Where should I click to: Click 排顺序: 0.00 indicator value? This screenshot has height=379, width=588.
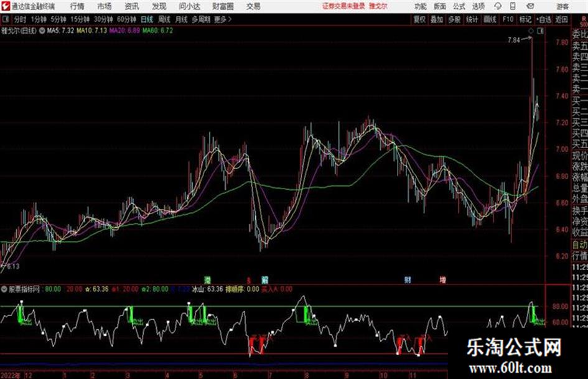pyautogui.click(x=242, y=289)
